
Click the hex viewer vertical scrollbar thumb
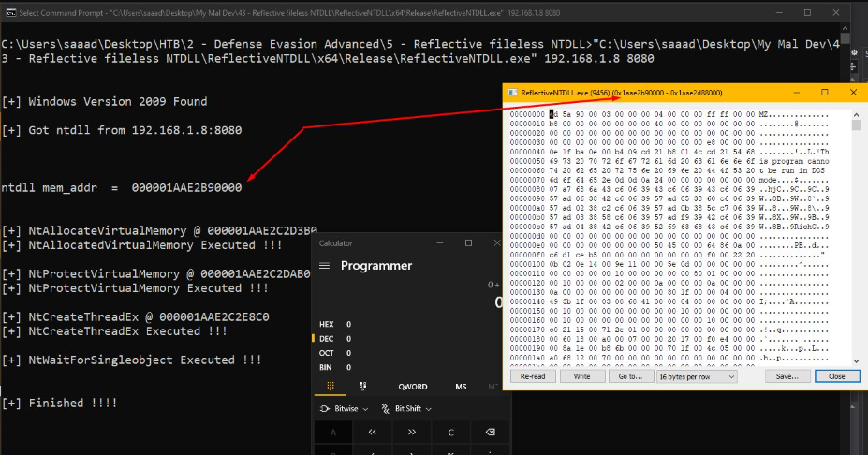click(857, 125)
